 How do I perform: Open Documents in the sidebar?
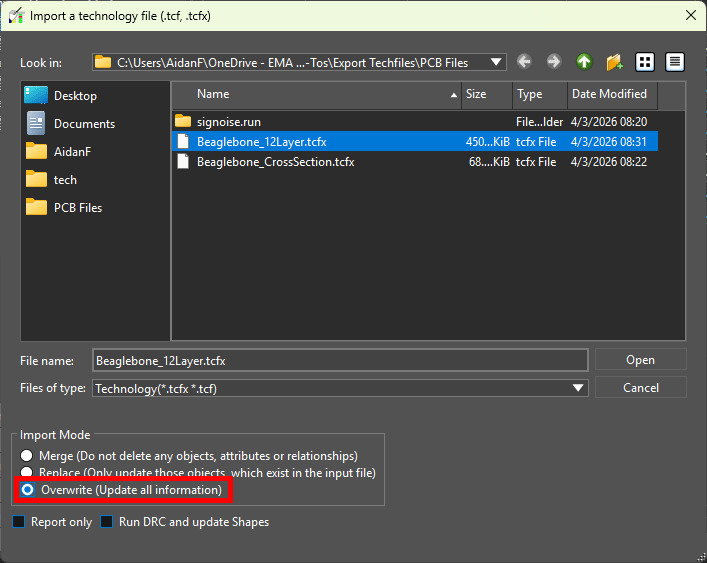coord(84,124)
